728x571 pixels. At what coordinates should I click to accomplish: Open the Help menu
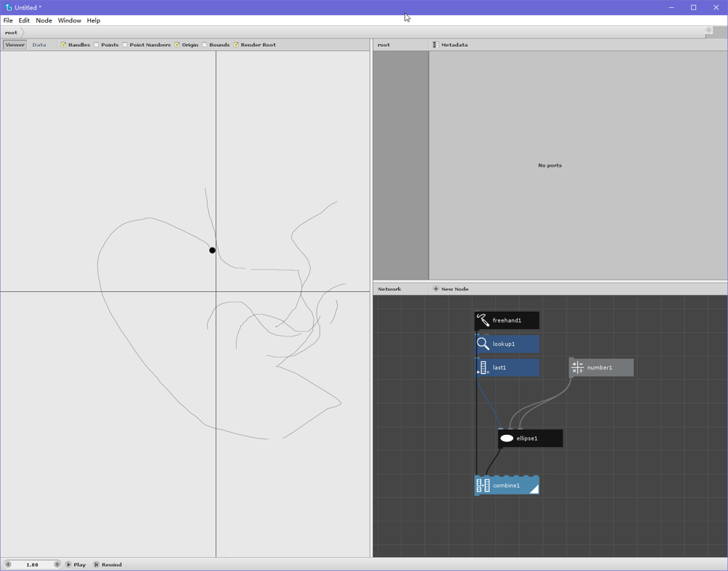(93, 20)
